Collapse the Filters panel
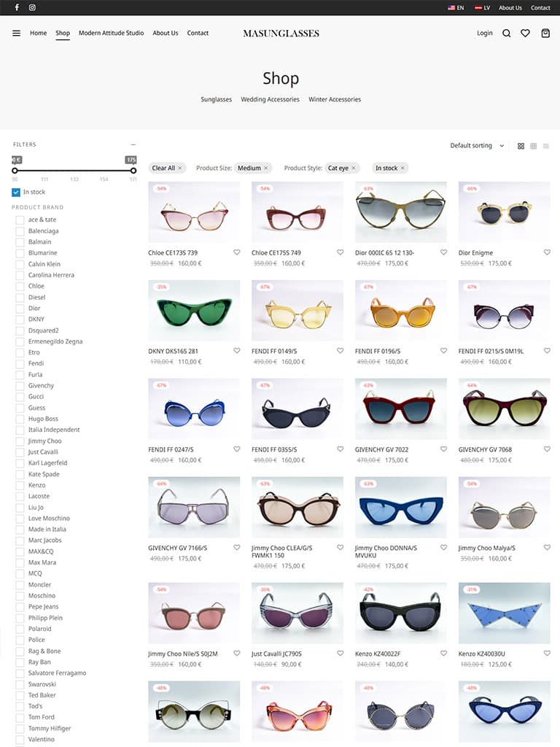560x747 pixels. (133, 144)
